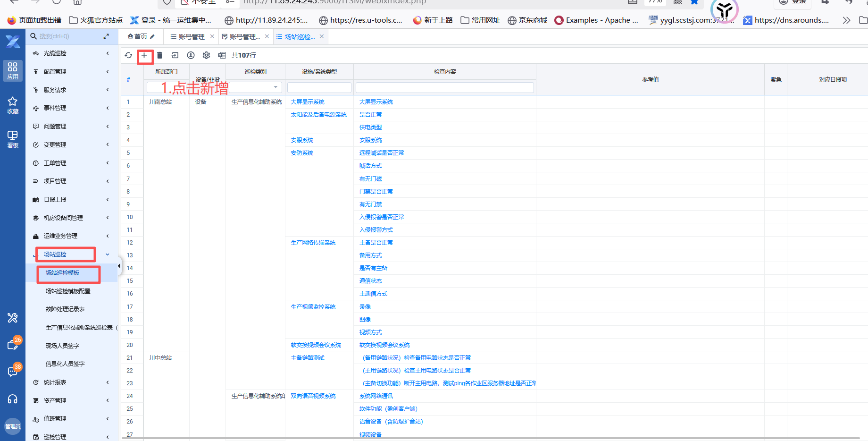Expand the 配置管理 menu group

click(71, 72)
